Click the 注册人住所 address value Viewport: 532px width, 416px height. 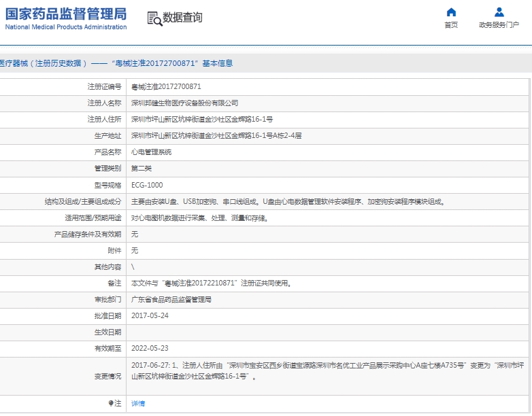(202, 120)
